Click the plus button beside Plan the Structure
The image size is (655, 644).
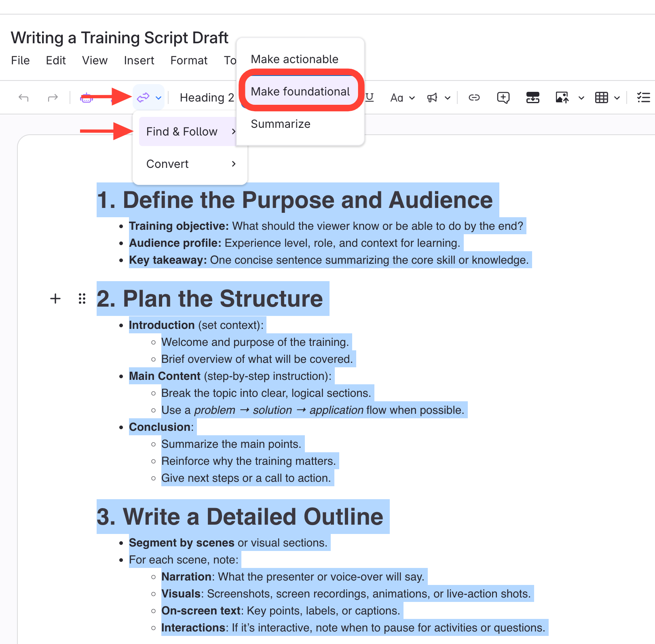55,299
